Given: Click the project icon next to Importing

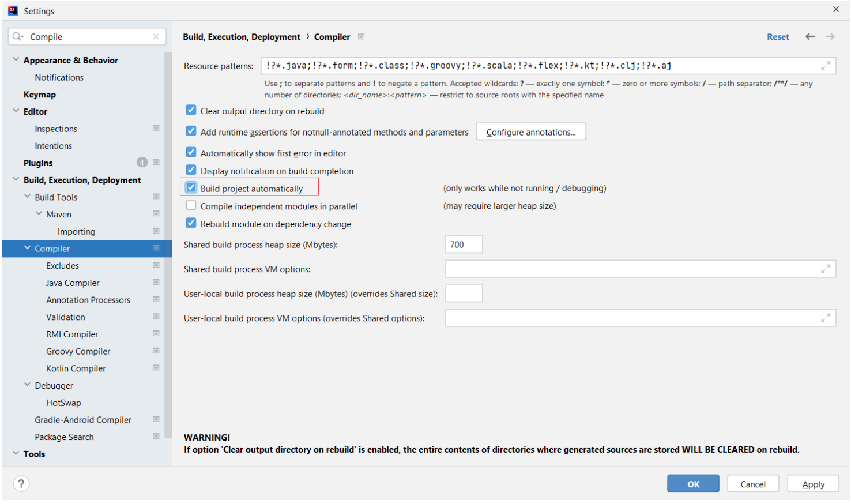Looking at the screenshot, I should click(156, 231).
